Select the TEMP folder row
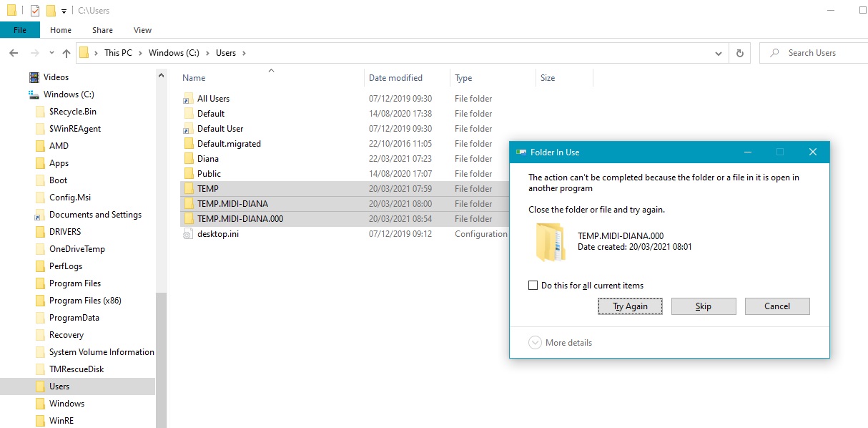The height and width of the screenshot is (428, 868). pyautogui.click(x=345, y=189)
